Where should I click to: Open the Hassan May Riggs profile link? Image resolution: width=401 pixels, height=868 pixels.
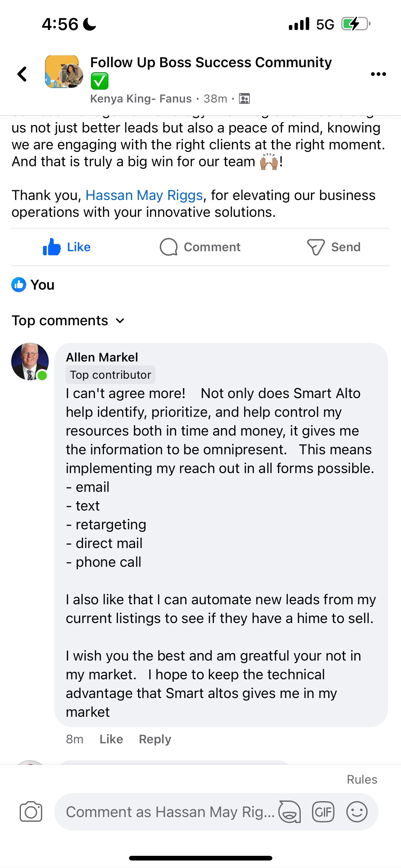click(x=144, y=195)
